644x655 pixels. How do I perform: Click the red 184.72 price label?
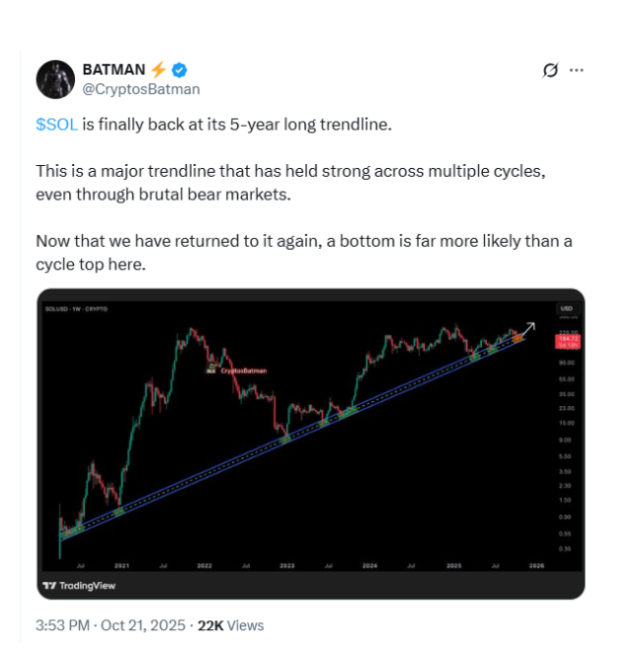(568, 339)
